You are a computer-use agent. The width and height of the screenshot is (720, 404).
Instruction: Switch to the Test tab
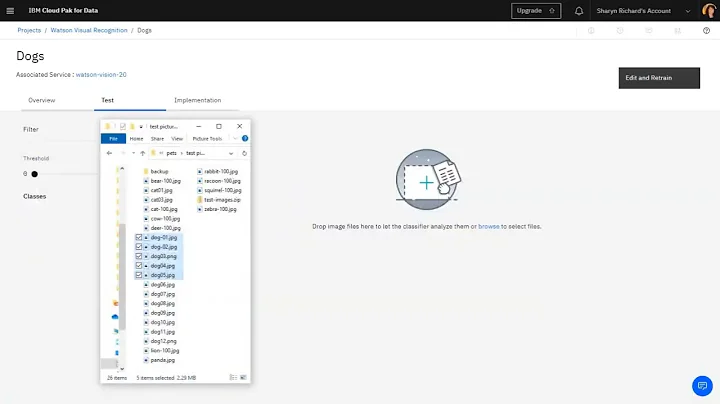click(x=107, y=100)
